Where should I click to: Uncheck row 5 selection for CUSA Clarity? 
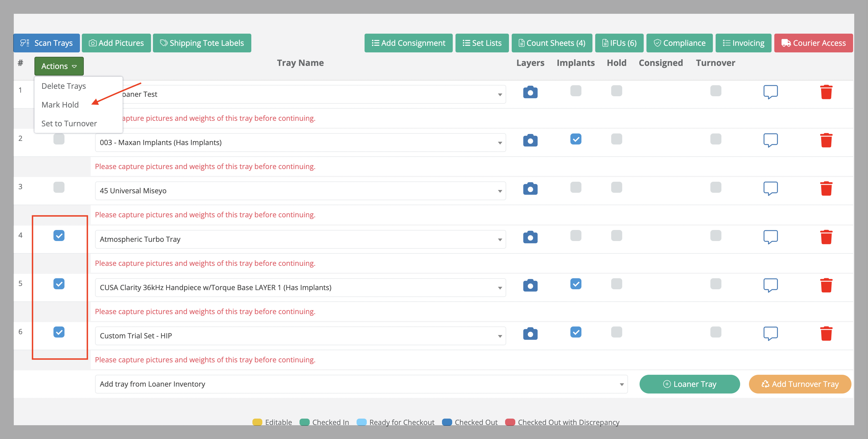(x=59, y=283)
